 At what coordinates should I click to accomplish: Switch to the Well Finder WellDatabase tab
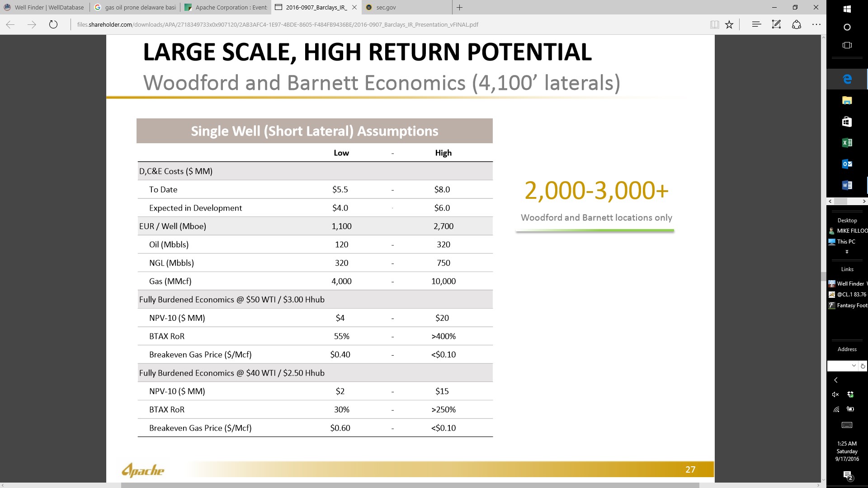click(45, 7)
